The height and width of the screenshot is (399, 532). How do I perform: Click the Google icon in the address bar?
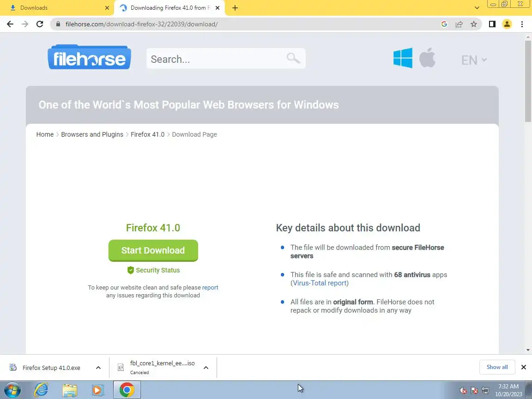pyautogui.click(x=444, y=24)
